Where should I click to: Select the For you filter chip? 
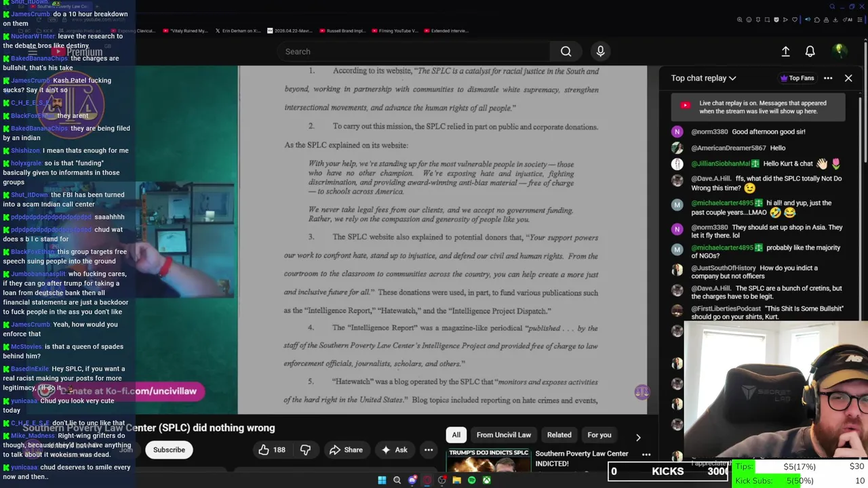[x=599, y=435]
